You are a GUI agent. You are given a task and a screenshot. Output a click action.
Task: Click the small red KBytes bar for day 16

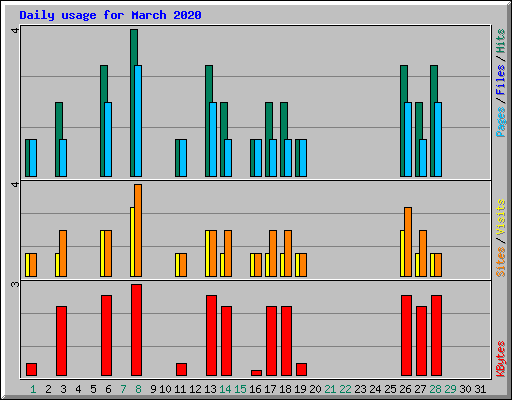click(256, 373)
